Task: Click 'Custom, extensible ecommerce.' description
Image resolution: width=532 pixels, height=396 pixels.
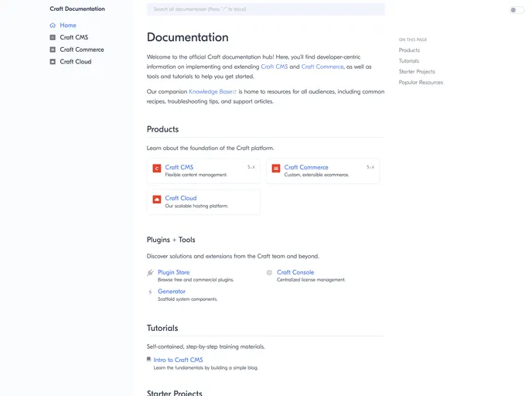Action: [x=316, y=175]
